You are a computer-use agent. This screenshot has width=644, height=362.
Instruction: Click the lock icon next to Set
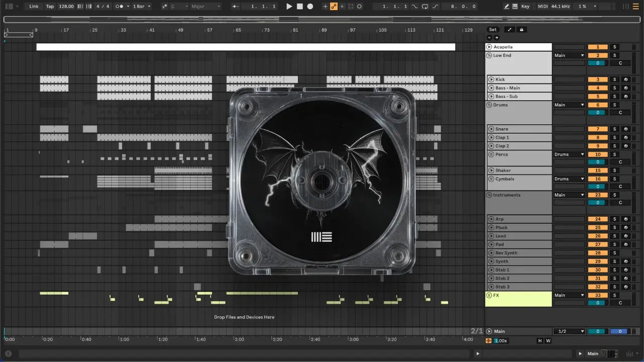point(522,30)
